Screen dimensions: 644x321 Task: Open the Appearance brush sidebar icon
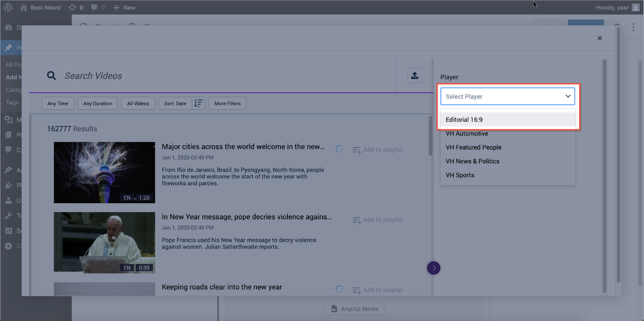[x=8, y=170]
